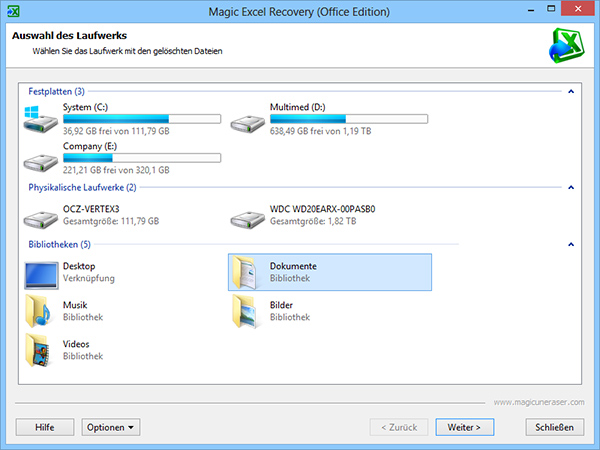Click the text 638,49 GB frei von 1,19 TB
This screenshot has width=600, height=450.
[320, 131]
